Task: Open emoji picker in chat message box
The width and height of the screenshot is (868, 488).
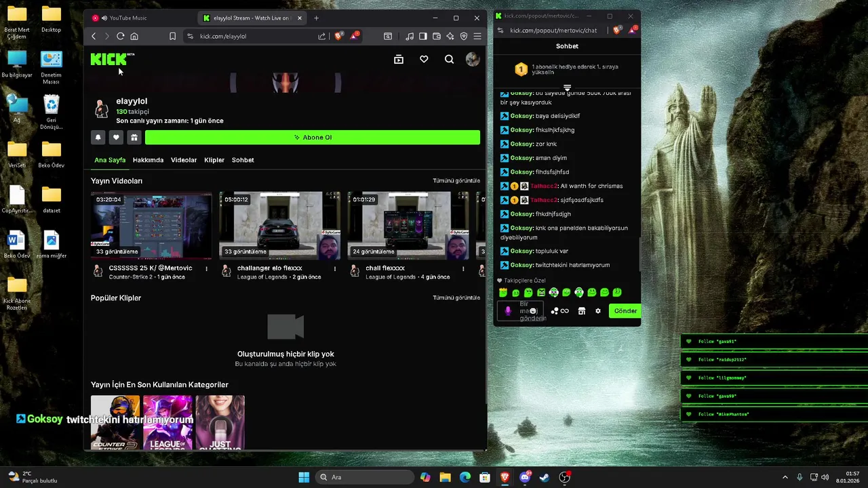Action: point(533,311)
